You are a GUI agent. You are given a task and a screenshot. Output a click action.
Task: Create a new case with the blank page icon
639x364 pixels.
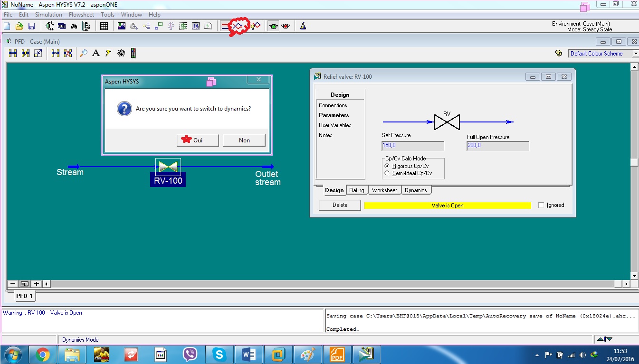click(x=7, y=26)
